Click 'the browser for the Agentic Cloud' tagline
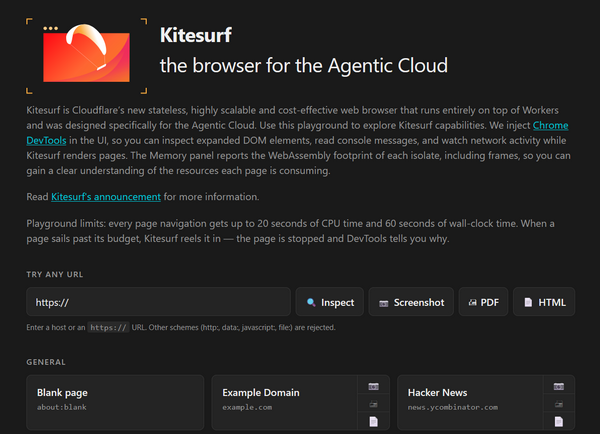 tap(304, 65)
